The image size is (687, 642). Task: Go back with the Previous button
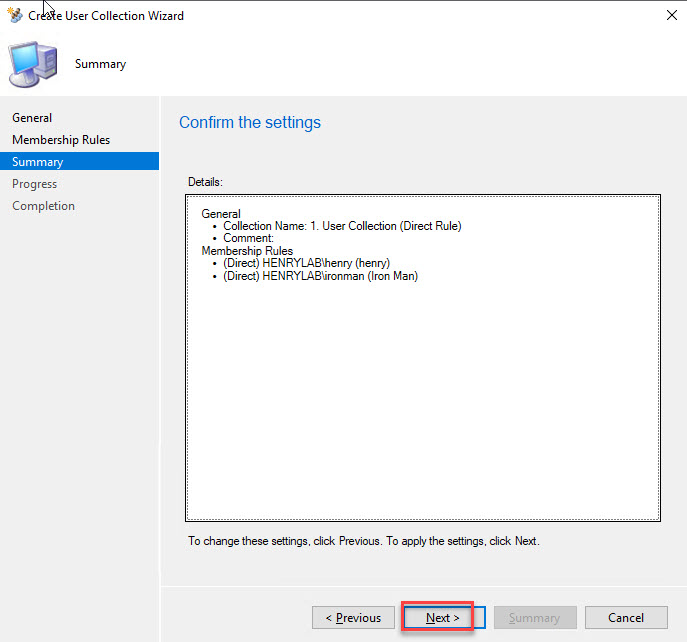tap(353, 618)
